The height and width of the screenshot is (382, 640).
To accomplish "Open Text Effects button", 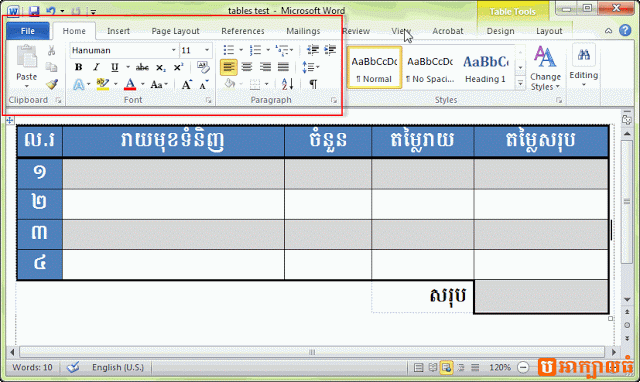I will (79, 84).
